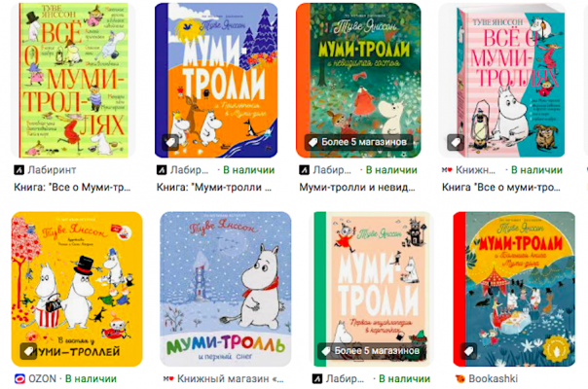Click the Книжный магазин logo under the snow book

tap(168, 379)
